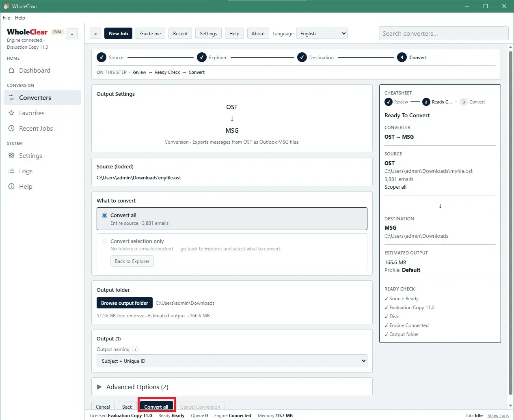The height and width of the screenshot is (420, 514).
Task: Click Browse output folder button
Action: [x=125, y=303]
